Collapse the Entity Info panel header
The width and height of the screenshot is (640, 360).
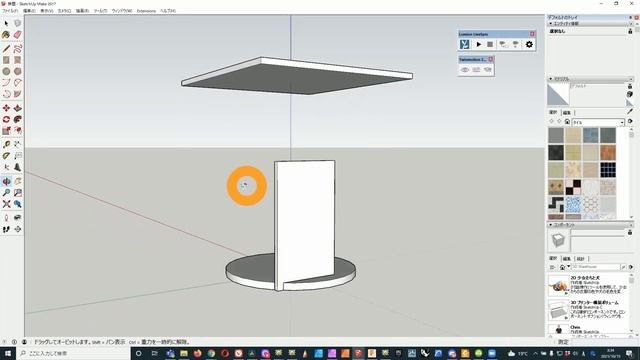point(589,24)
